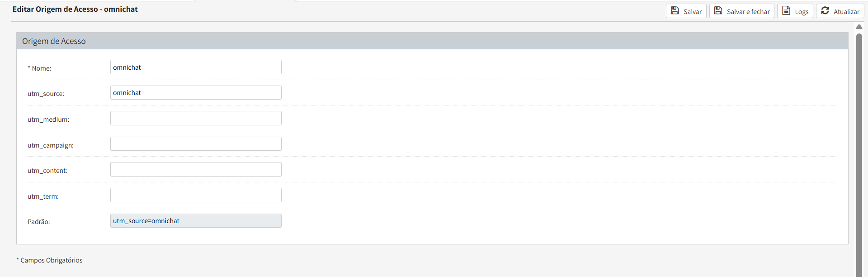This screenshot has height=277, width=868.
Task: Click the Atualizar text to refresh the form
Action: 846,12
